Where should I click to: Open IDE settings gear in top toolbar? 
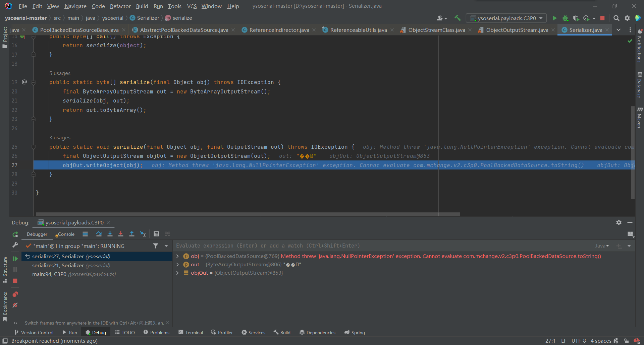tap(627, 18)
